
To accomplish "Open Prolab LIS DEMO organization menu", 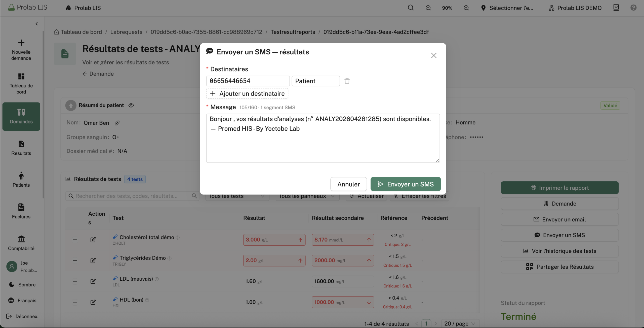I will (x=575, y=8).
